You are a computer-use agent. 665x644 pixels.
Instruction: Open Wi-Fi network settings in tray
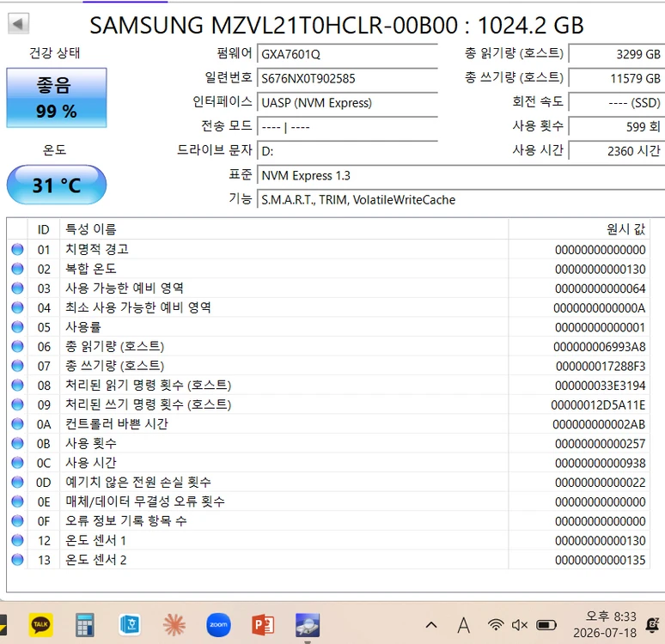click(496, 625)
